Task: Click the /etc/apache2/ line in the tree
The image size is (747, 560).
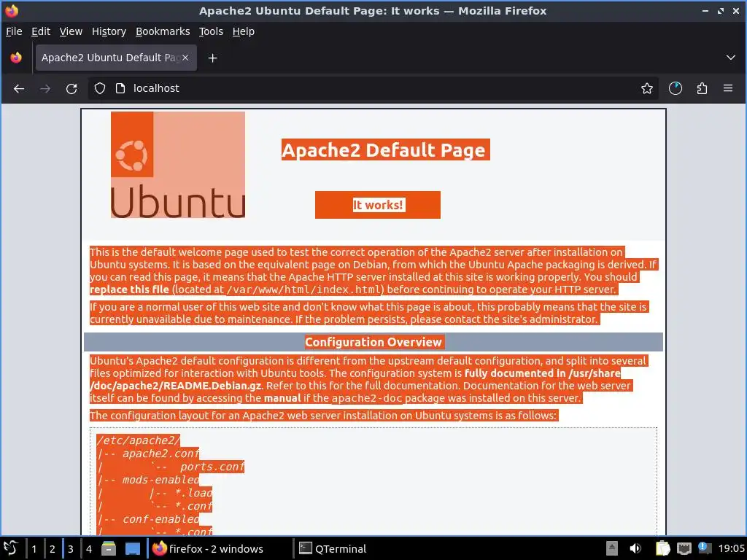Action: pos(138,440)
